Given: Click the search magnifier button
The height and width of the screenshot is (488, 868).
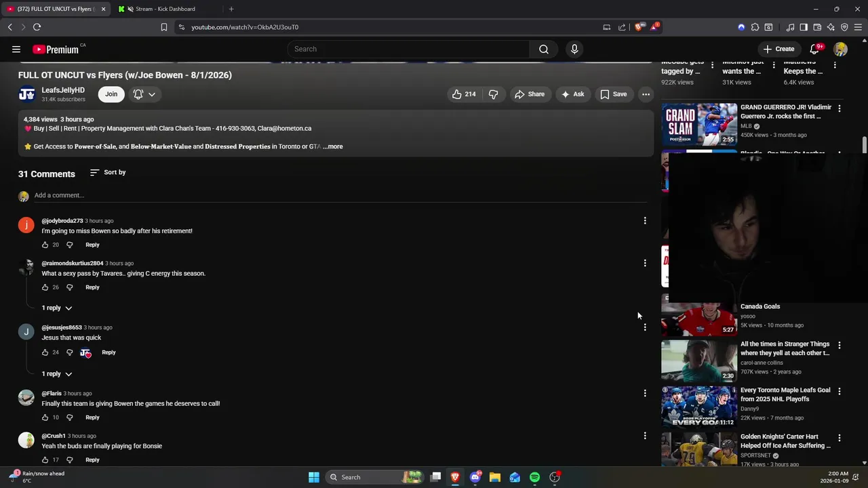Looking at the screenshot, I should click(x=544, y=49).
